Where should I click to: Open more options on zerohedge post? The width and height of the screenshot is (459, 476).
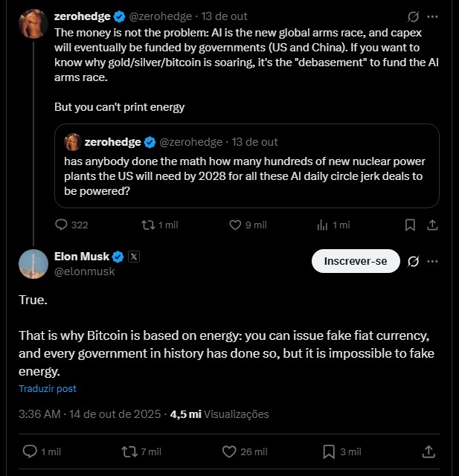point(433,16)
